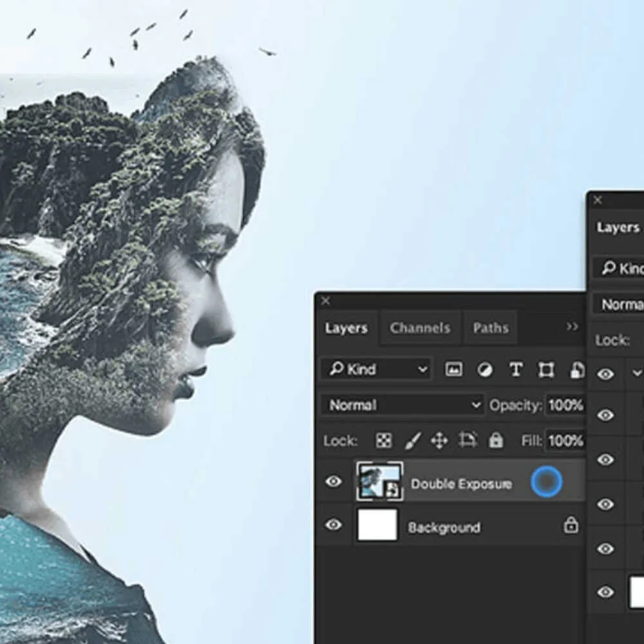Click the Opacity value field
This screenshot has width=644, height=644.
pos(565,405)
